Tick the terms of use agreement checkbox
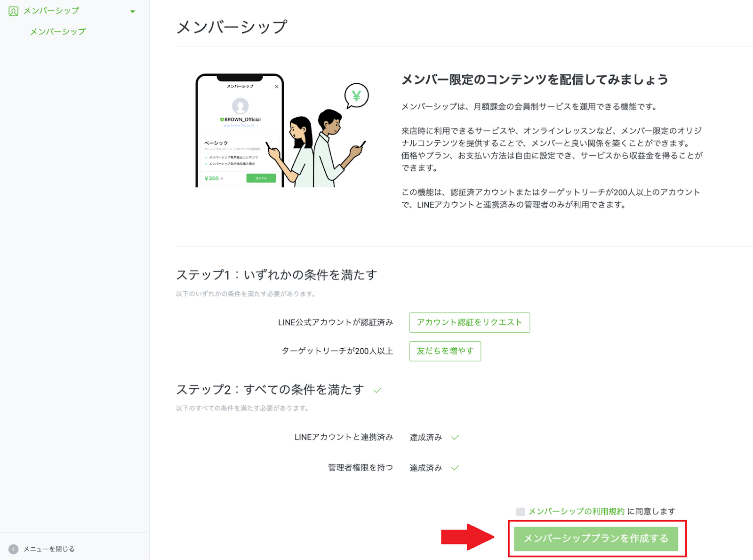 coord(520,512)
